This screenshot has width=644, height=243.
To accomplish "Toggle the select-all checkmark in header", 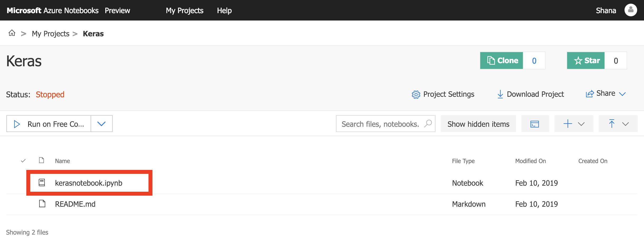I will (23, 161).
